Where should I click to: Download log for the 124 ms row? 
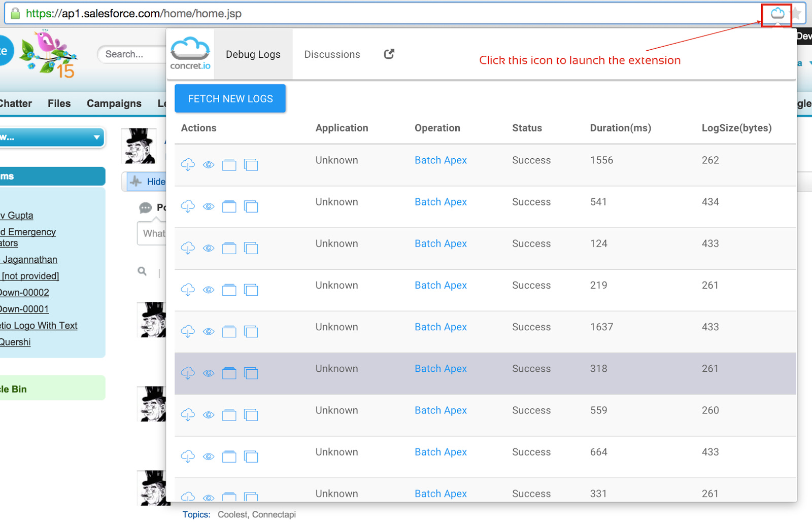tap(188, 248)
